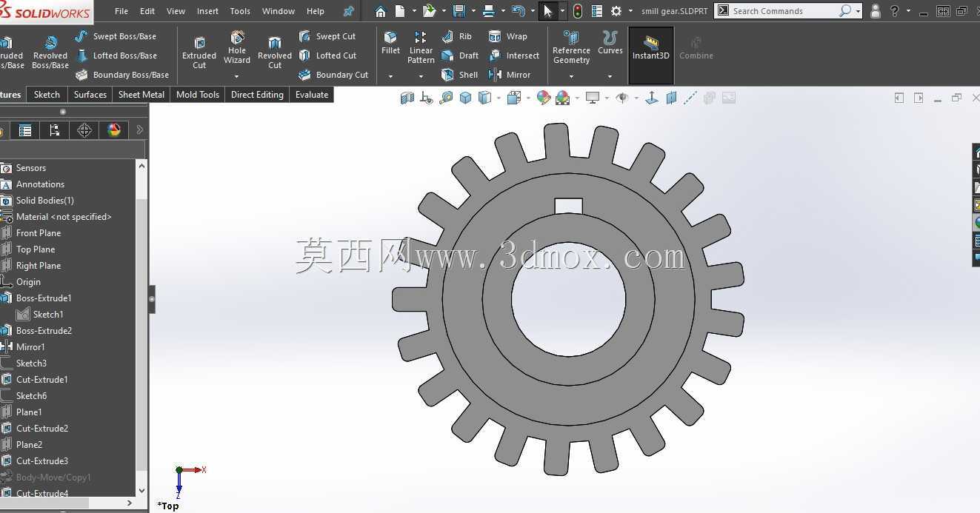Expand the Linear Pattern dropdown arrow
This screenshot has height=513, width=980.
click(421, 76)
